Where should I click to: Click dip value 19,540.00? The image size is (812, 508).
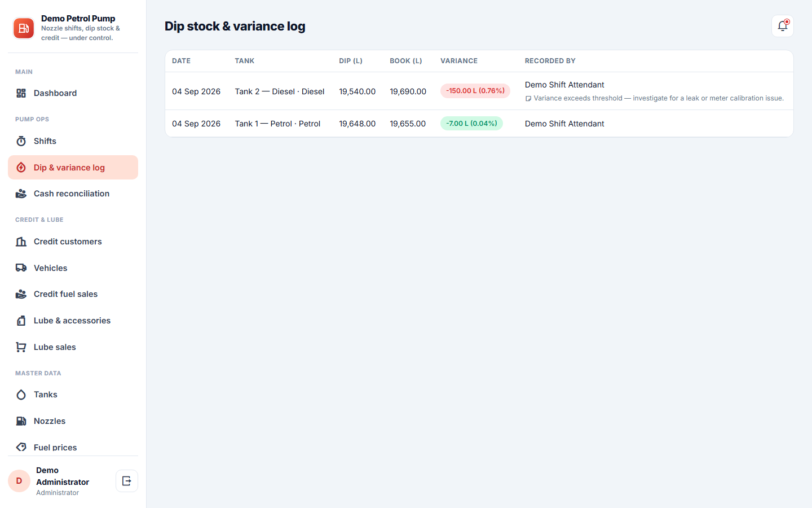[357, 91]
